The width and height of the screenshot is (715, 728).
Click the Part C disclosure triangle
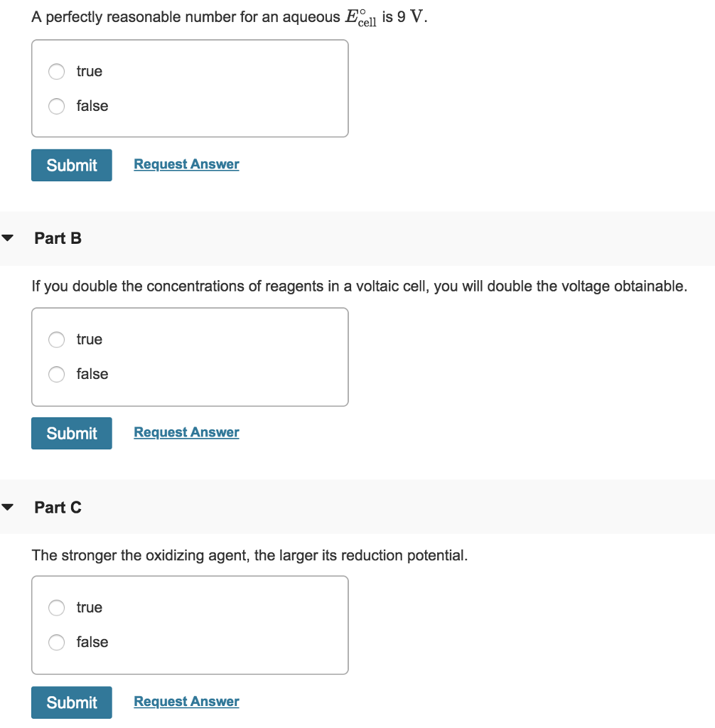(7, 507)
